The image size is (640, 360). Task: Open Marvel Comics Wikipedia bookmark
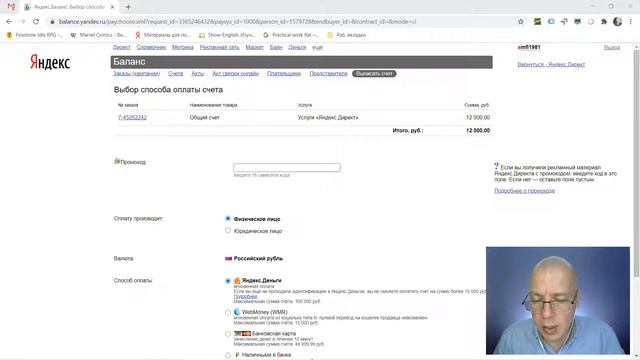[98, 35]
